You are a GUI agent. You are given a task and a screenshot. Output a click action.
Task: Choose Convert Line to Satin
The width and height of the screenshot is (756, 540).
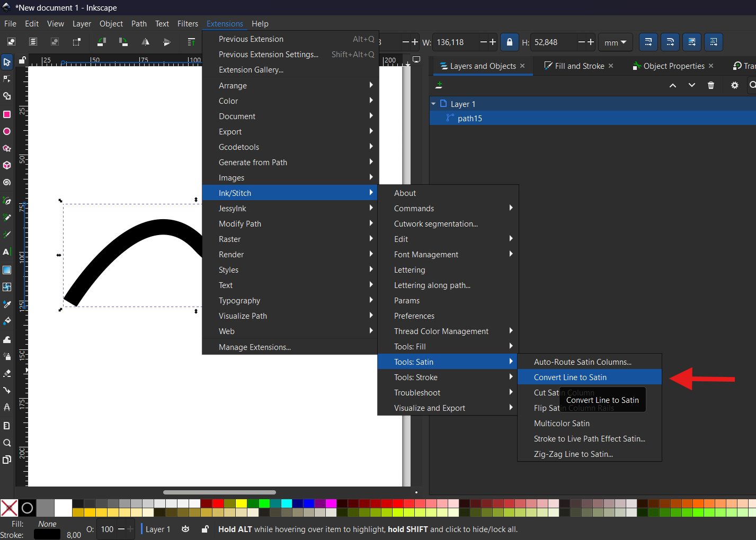pos(590,377)
